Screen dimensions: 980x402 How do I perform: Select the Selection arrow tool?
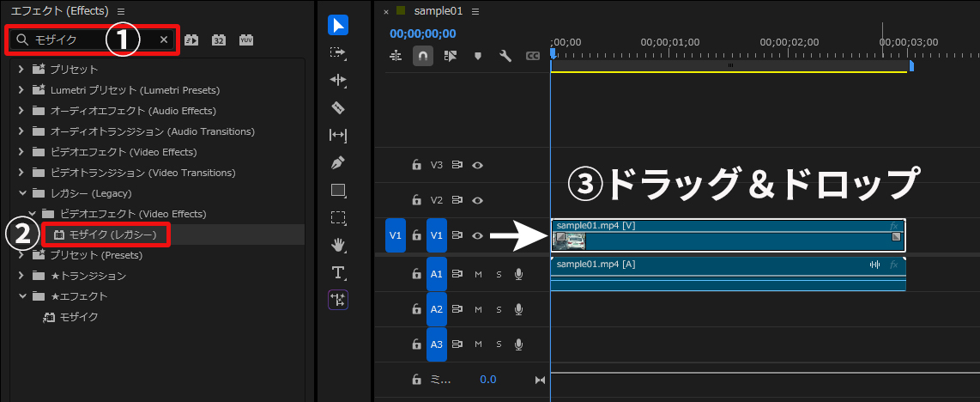point(338,25)
